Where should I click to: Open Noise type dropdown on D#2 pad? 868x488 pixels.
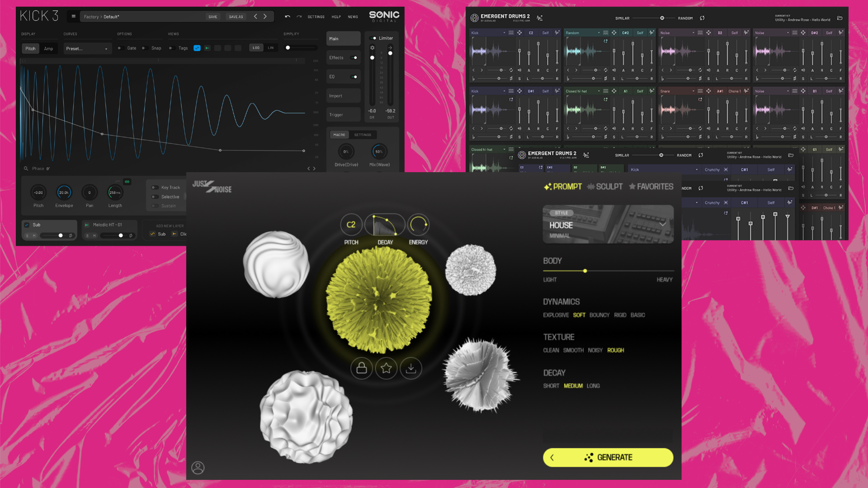pyautogui.click(x=772, y=33)
